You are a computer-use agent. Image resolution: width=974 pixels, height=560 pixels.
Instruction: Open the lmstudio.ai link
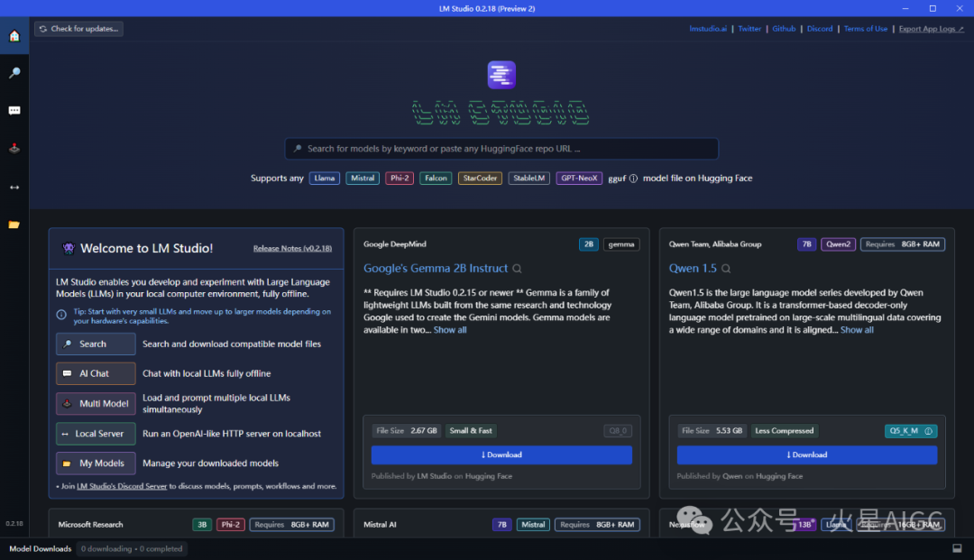(708, 29)
